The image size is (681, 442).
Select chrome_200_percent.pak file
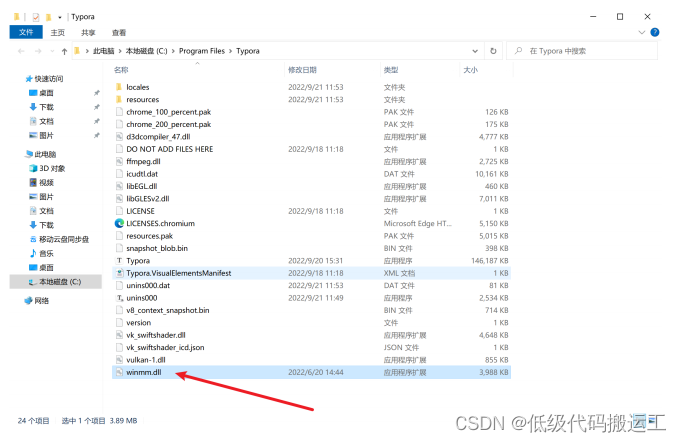tap(169, 124)
